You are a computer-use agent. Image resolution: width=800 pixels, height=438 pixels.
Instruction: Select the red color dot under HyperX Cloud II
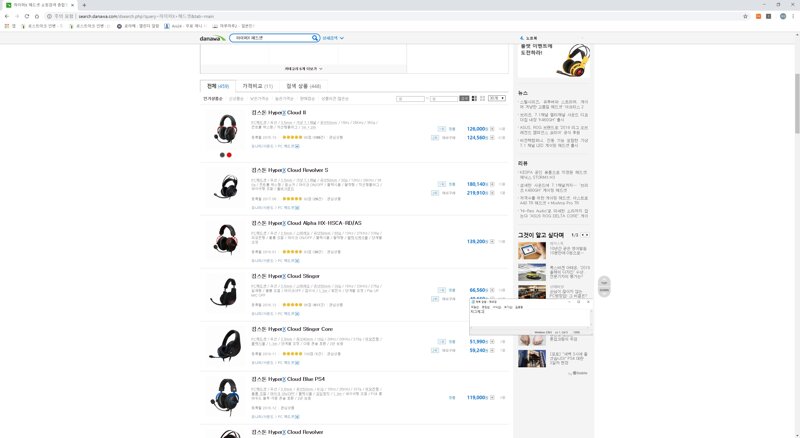click(229, 155)
